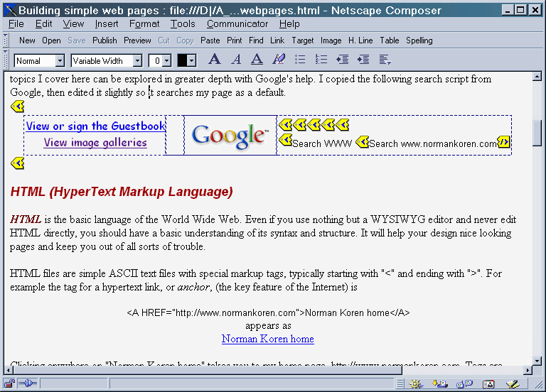The height and width of the screenshot is (392, 546).
Task: Click the View image galleries link
Action: tap(95, 142)
